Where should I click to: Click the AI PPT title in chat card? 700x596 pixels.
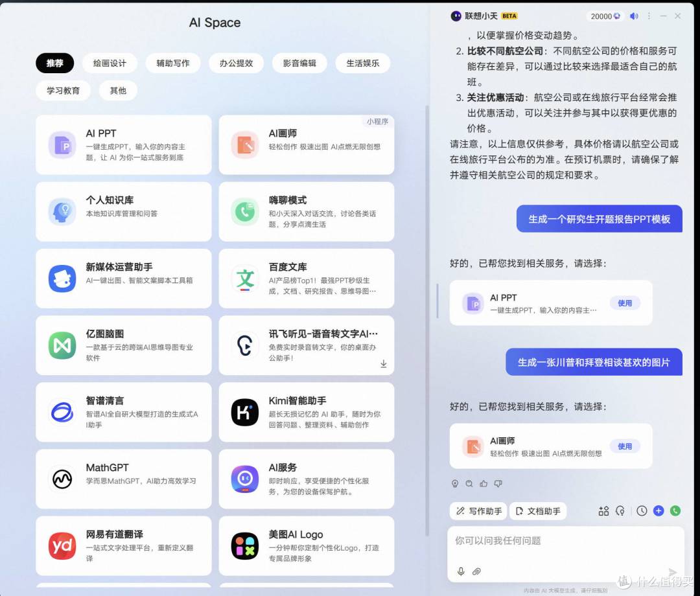[x=504, y=297]
